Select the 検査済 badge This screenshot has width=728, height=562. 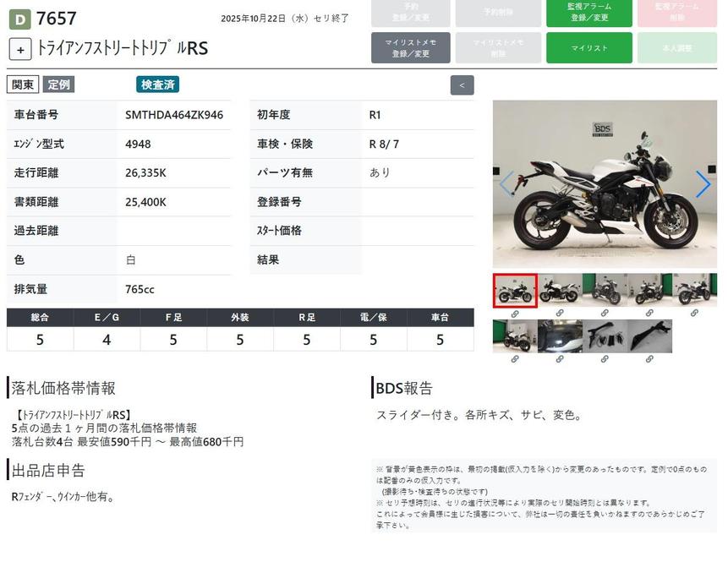[158, 85]
